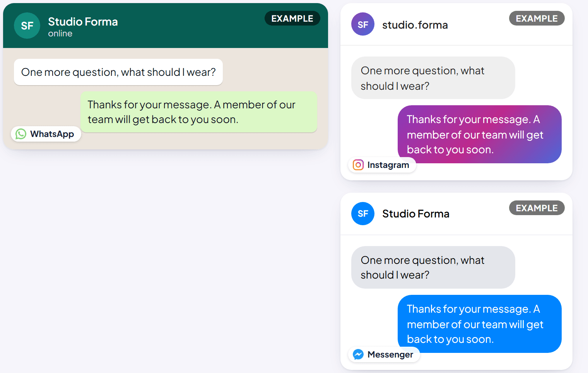588x373 pixels.
Task: Click the WhatsApp logo icon
Action: 21,134
